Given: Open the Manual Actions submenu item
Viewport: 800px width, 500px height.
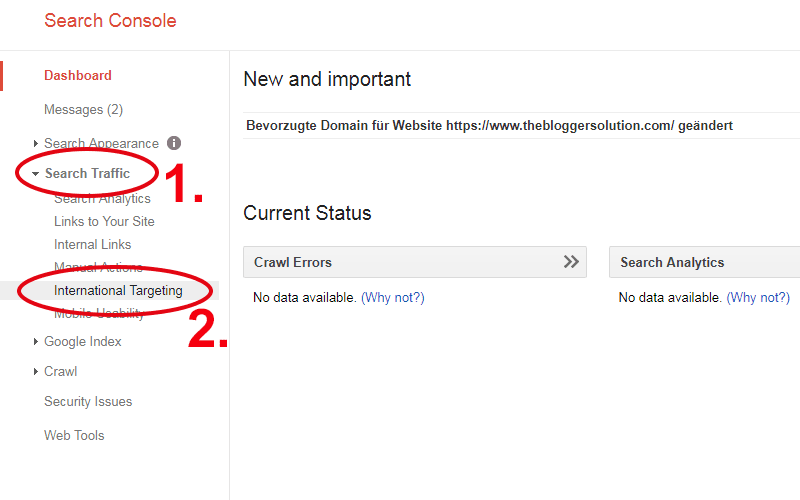Looking at the screenshot, I should [98, 267].
